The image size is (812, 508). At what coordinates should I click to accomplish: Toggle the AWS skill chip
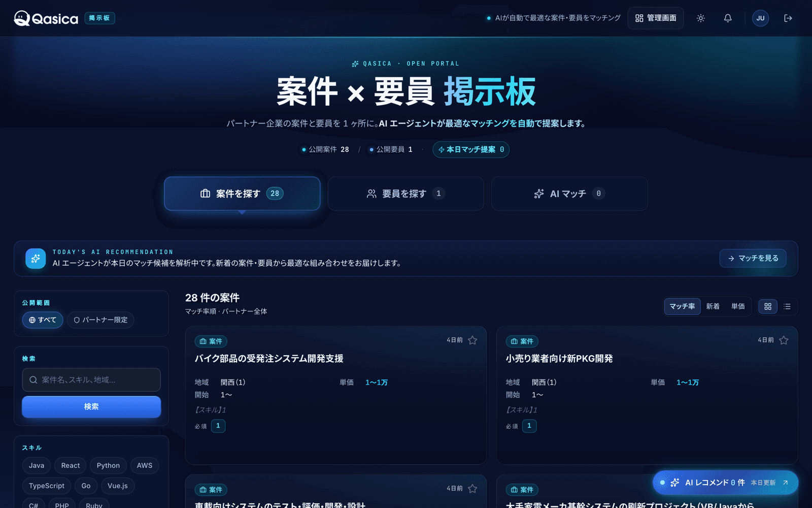(145, 465)
